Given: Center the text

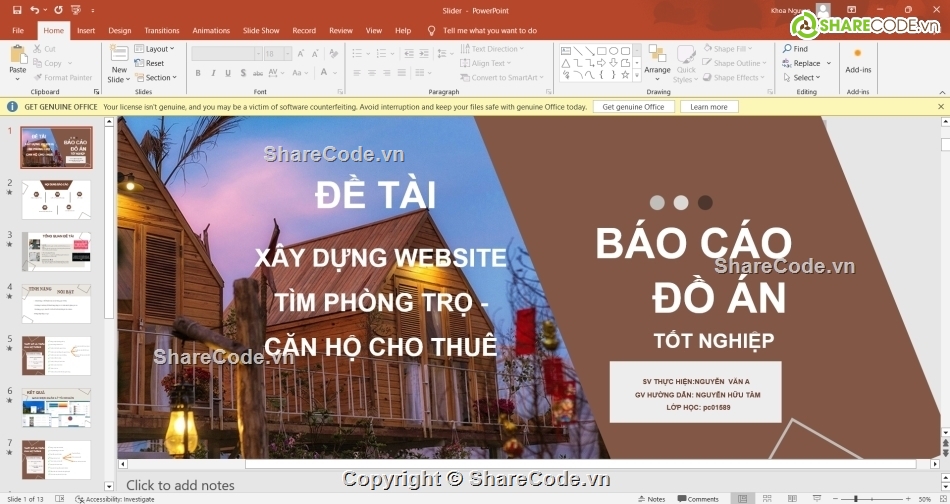Looking at the screenshot, I should coord(371,73).
